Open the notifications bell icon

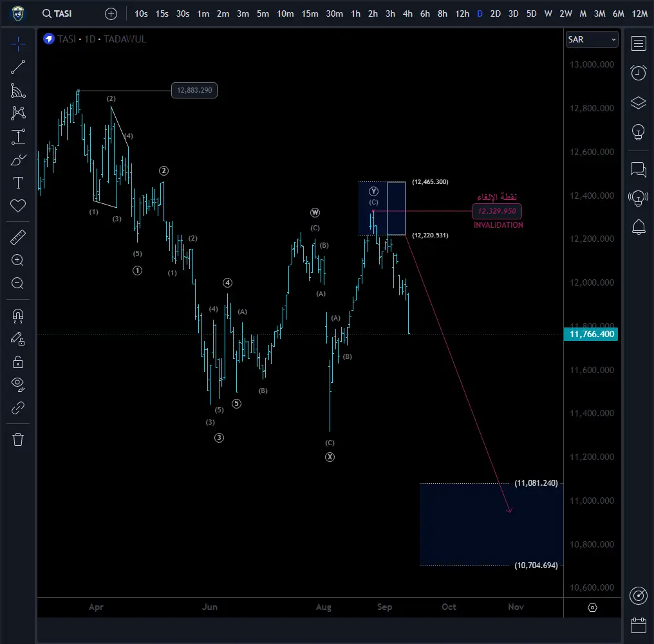(x=639, y=227)
